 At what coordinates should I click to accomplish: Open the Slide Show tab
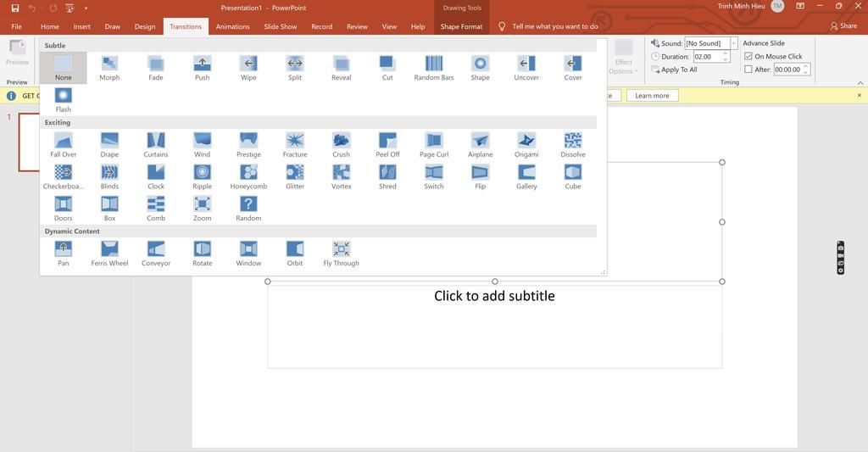[x=281, y=26]
